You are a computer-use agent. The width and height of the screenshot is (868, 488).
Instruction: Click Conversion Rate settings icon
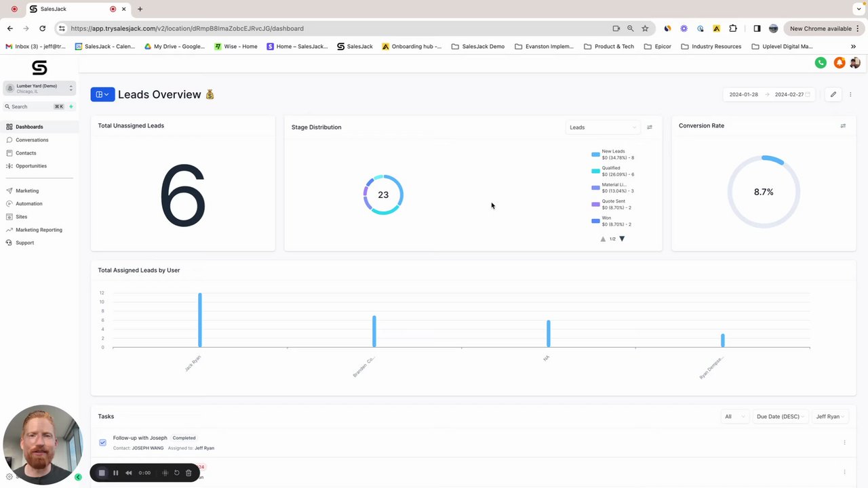pyautogui.click(x=843, y=126)
